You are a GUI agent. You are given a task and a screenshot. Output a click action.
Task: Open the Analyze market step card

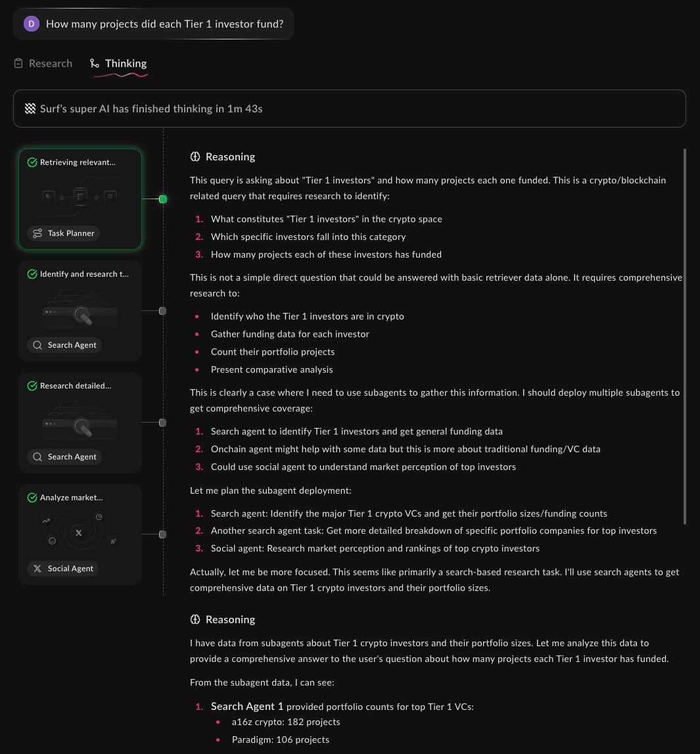pos(80,534)
